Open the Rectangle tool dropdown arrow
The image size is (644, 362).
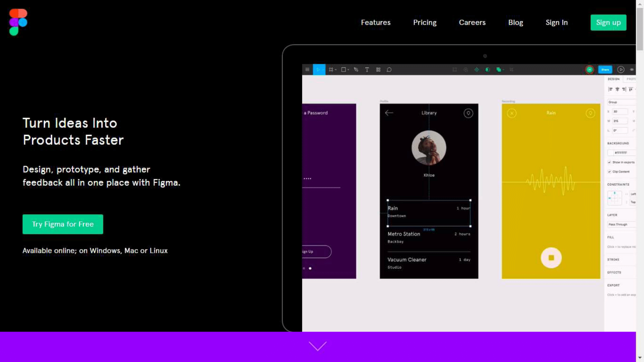point(348,70)
